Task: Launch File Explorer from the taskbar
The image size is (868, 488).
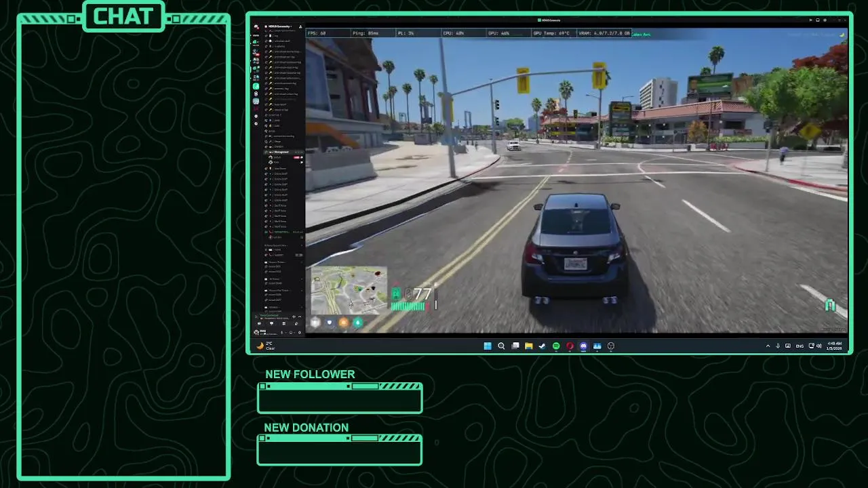Action: 528,346
